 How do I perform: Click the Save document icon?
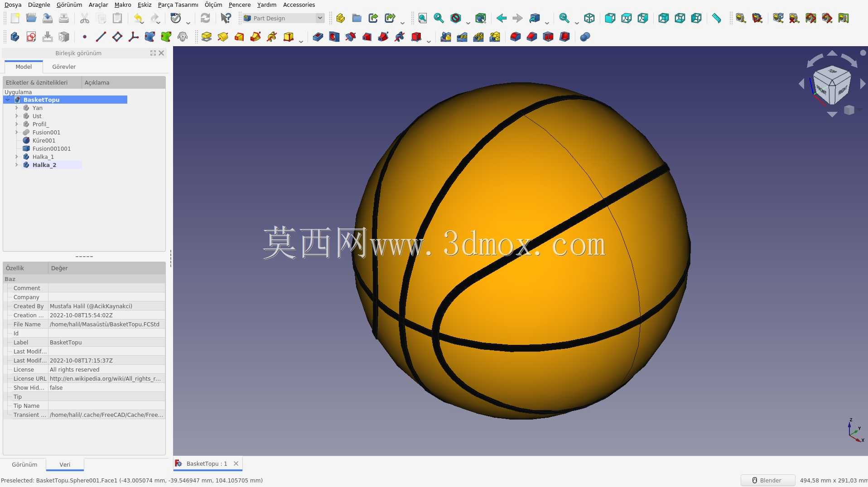pos(48,18)
